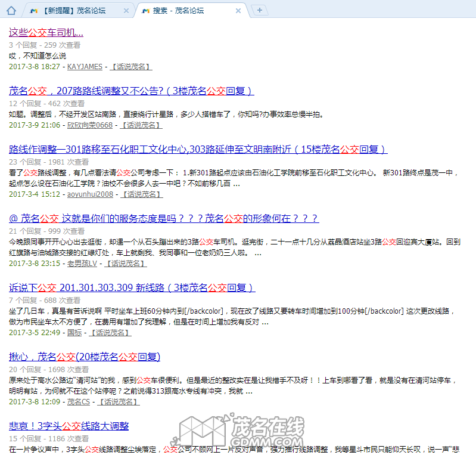Click the text 7 个回复 - 688 次查看
This screenshot has width=476, height=455.
point(45,301)
